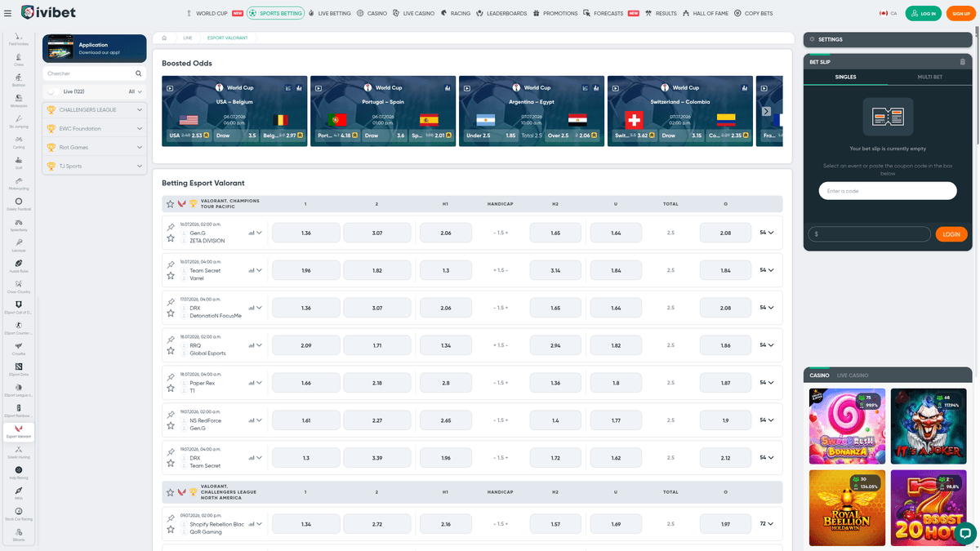Expand the EWC Foundation category
Image resolution: width=980 pixels, height=551 pixels.
pos(95,128)
